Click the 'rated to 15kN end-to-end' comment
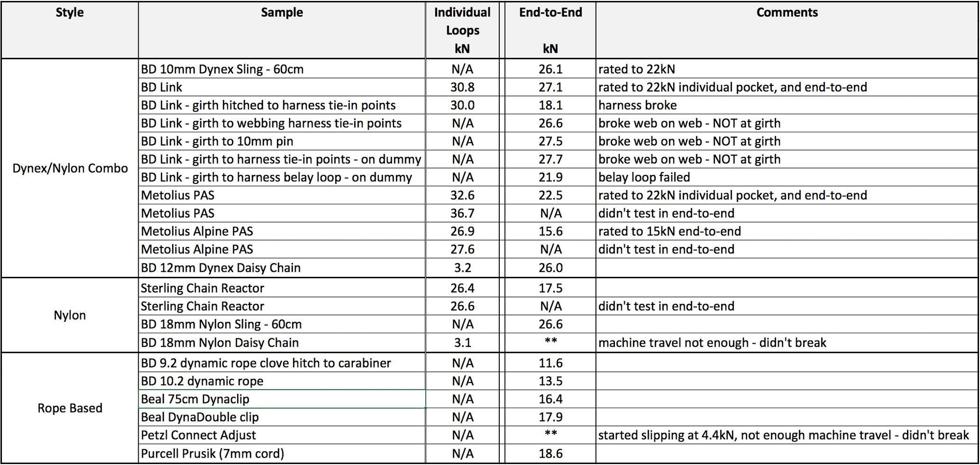The width and height of the screenshot is (980, 465). [669, 231]
